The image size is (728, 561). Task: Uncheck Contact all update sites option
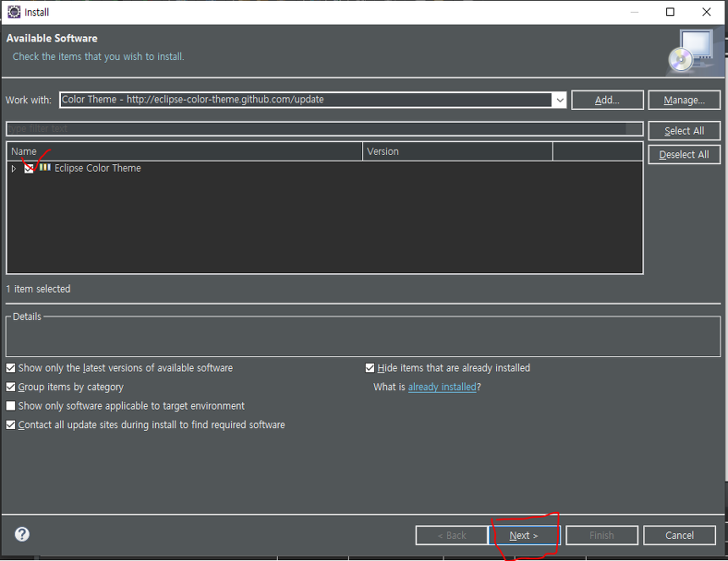tap(11, 425)
